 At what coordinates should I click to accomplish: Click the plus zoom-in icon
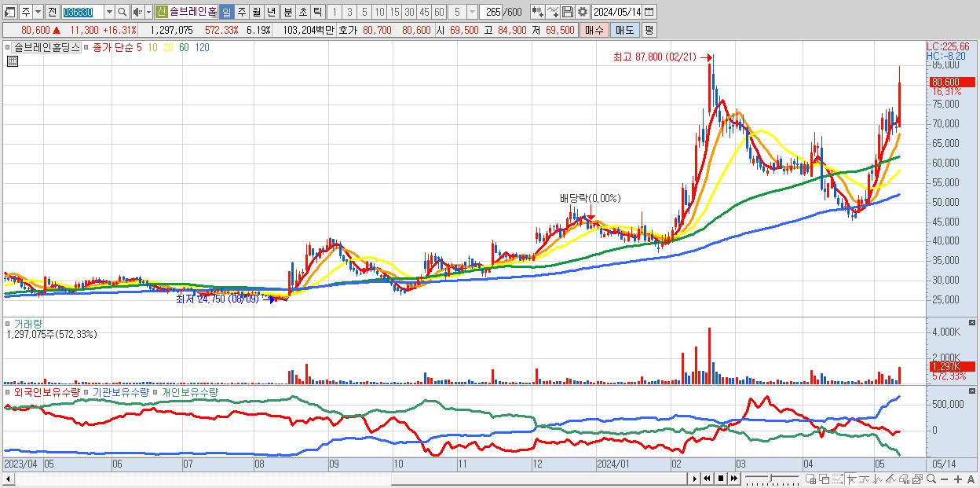(x=958, y=479)
